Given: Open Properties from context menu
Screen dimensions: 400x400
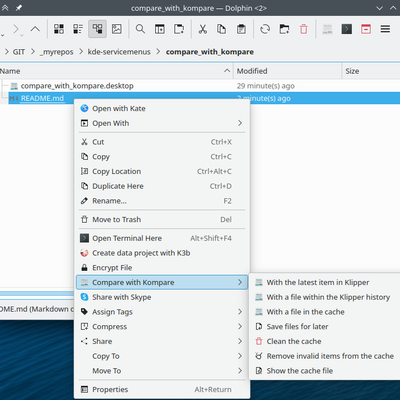Looking at the screenshot, I should coord(163,389).
